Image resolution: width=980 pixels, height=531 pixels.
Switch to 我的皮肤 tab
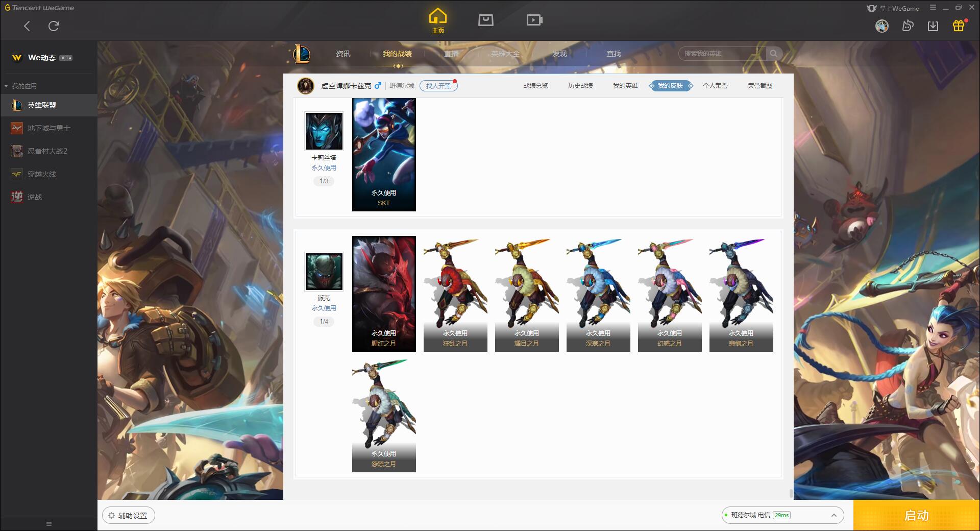point(670,86)
